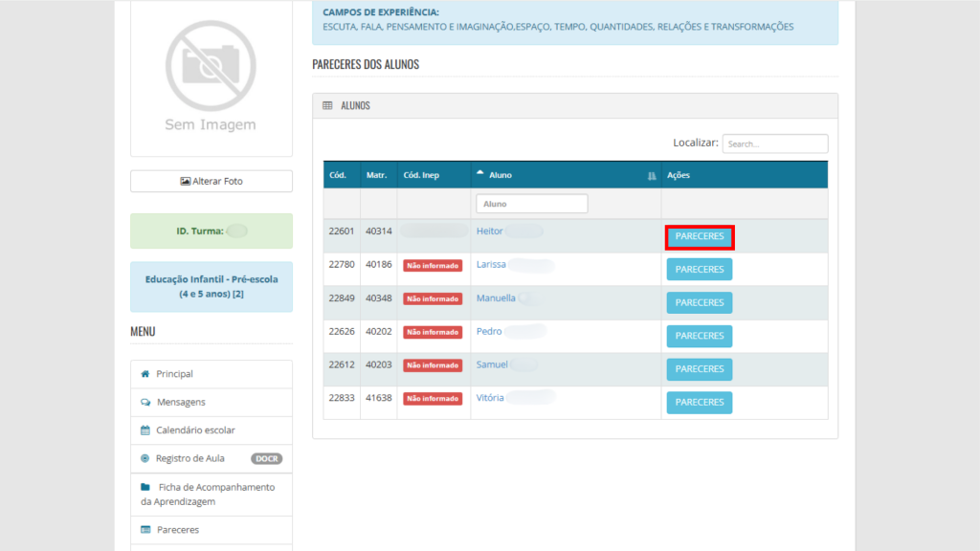Click the sort icon in Aluno column header
The height and width of the screenshot is (551, 980).
[652, 176]
